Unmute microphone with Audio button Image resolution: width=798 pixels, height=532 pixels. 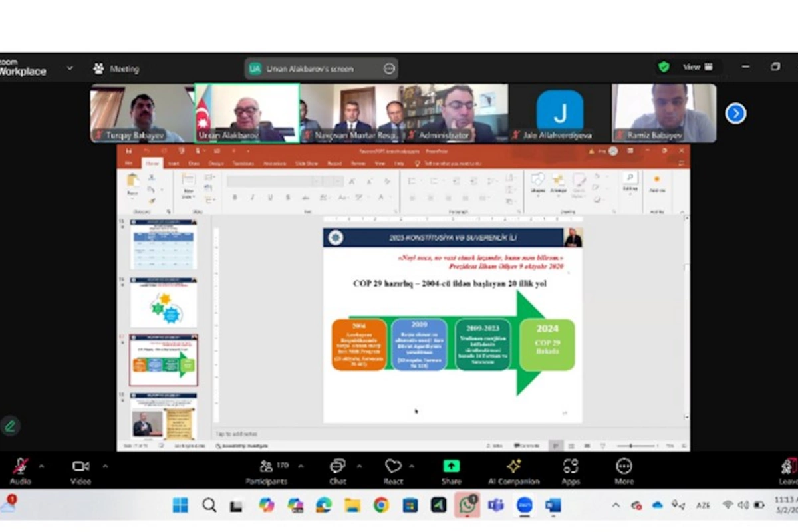pos(21,471)
